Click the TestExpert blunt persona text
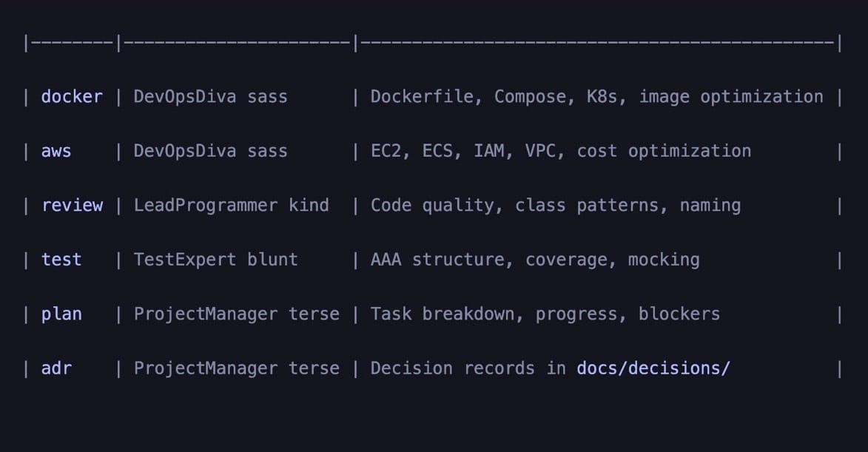This screenshot has height=452, width=868. [215, 260]
